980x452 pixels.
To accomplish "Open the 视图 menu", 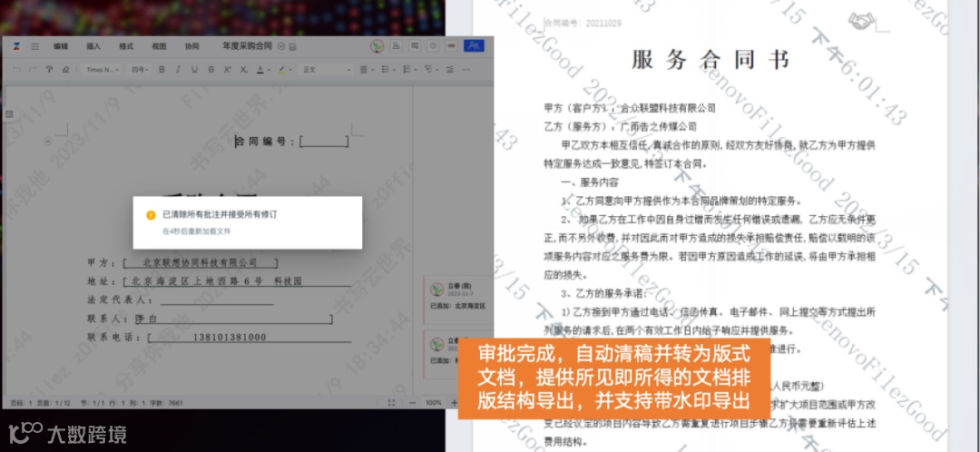I will [160, 46].
